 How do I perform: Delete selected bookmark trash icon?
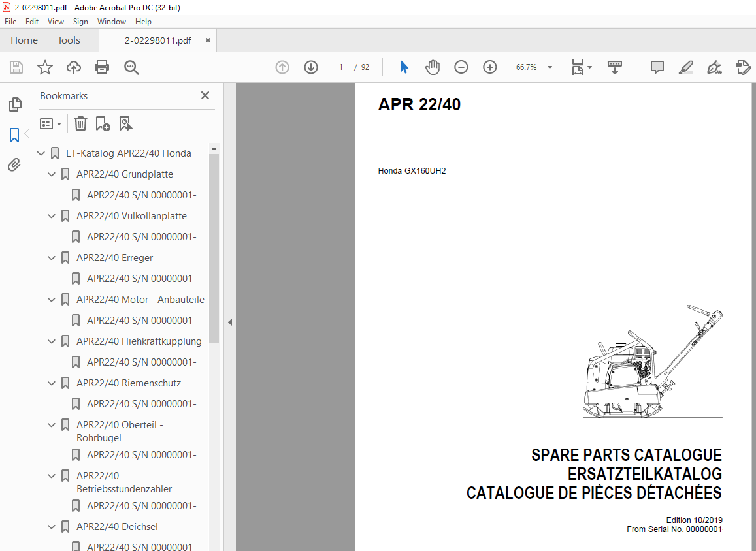tap(80, 124)
